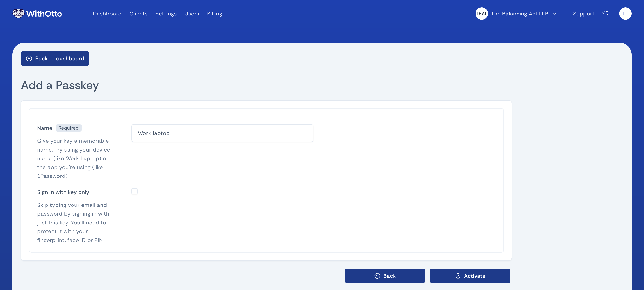Click the Required badge
This screenshot has height=290, width=644.
pyautogui.click(x=68, y=128)
